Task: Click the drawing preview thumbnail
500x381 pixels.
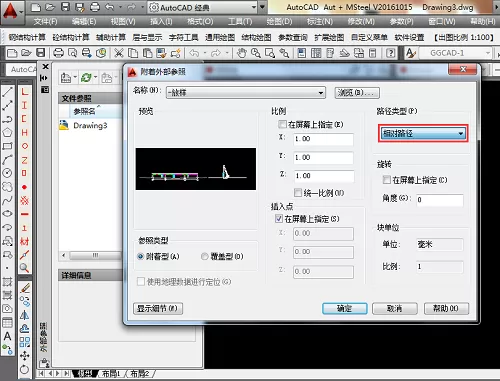Action: (x=196, y=169)
